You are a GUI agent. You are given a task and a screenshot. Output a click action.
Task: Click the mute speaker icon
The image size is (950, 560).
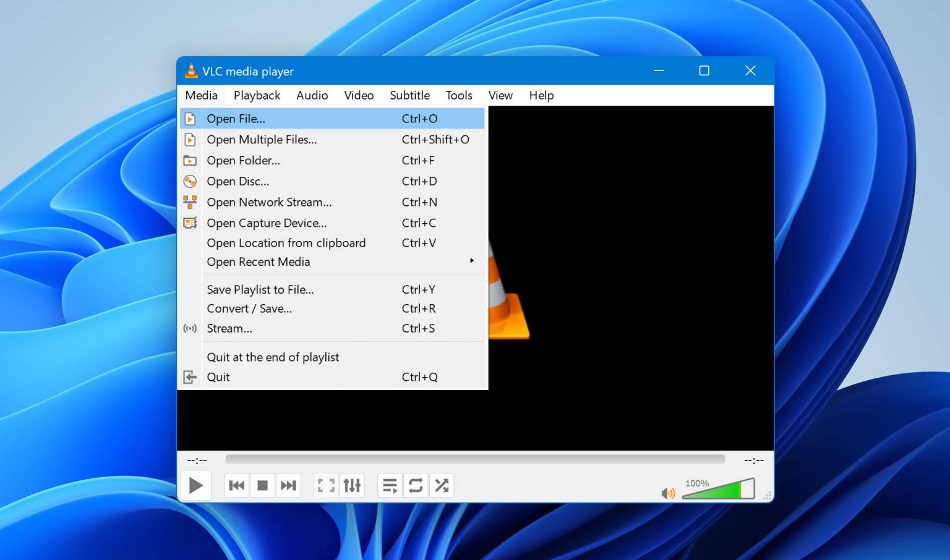pos(668,493)
